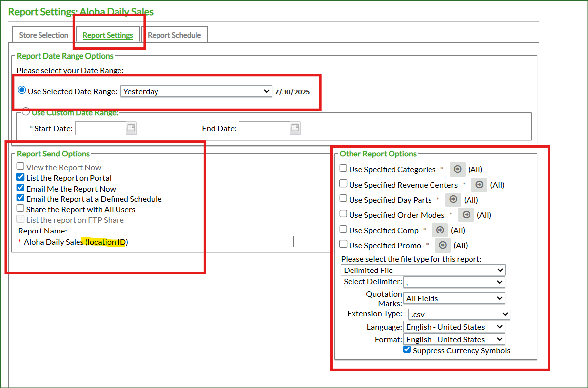
Task: Open the Format dropdown
Action: coord(454,339)
